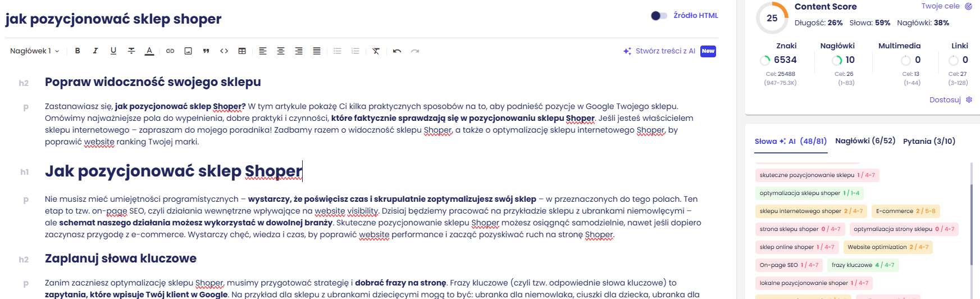
Task: Switch to the Nagłówki (6/52) tab
Action: click(865, 141)
